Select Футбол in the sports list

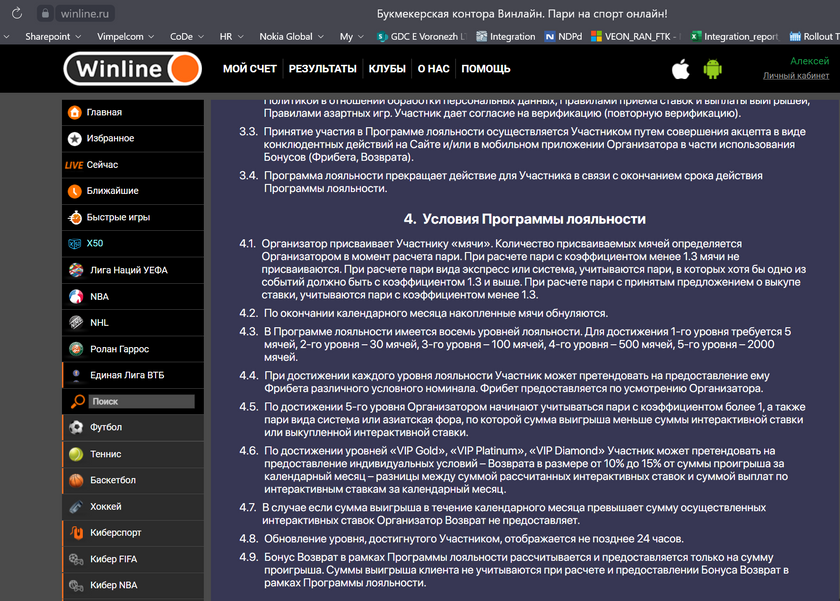pos(133,427)
